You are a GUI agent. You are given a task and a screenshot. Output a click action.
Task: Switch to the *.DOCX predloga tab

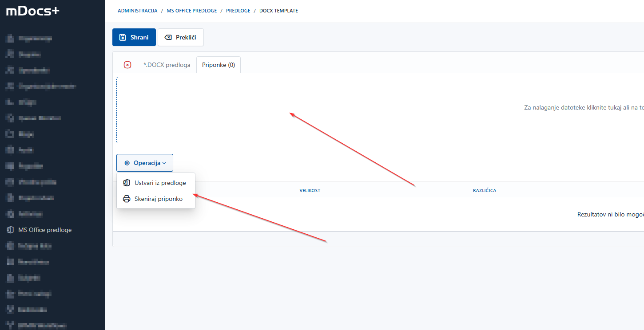tap(167, 65)
